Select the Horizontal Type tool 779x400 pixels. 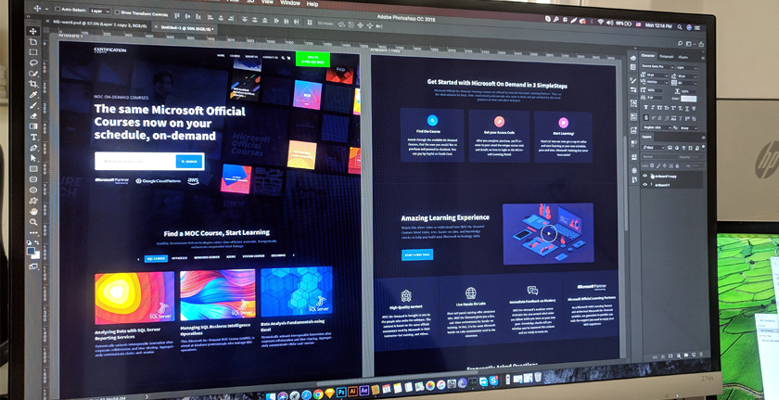coord(33,137)
